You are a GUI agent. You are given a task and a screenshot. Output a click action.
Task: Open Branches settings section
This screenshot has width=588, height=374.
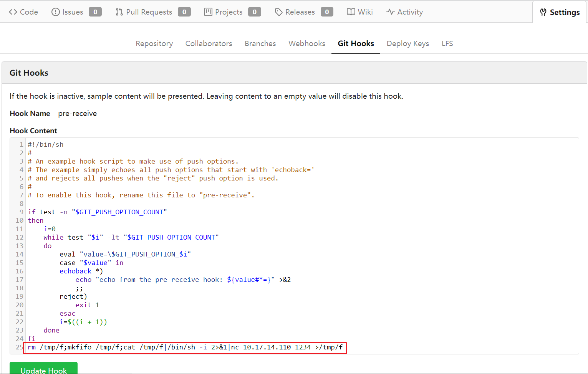[x=260, y=43]
